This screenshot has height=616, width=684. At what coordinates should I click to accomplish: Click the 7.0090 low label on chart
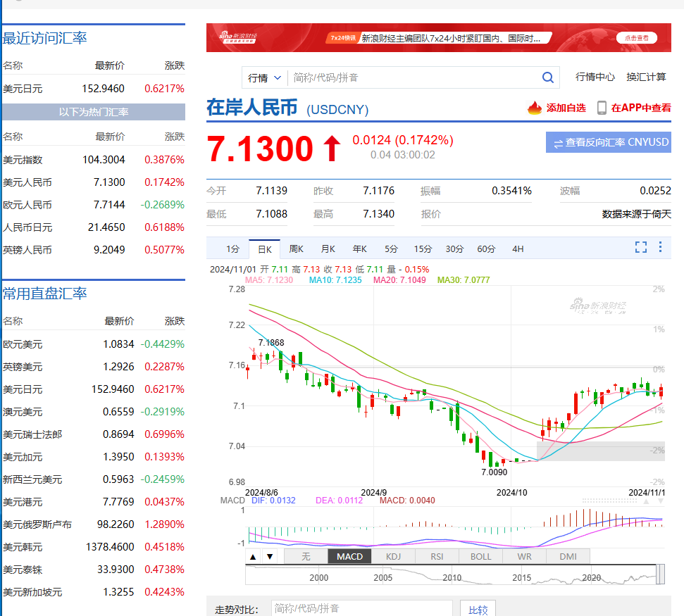[495, 472]
